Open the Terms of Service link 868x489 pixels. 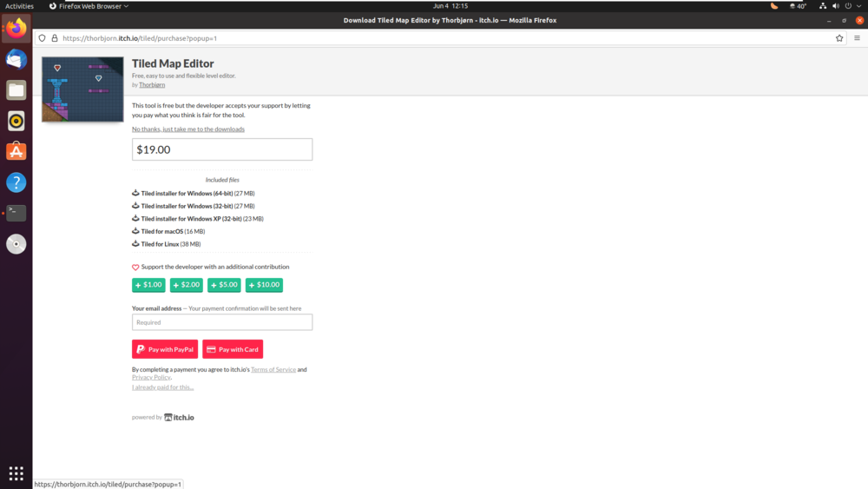coord(273,369)
